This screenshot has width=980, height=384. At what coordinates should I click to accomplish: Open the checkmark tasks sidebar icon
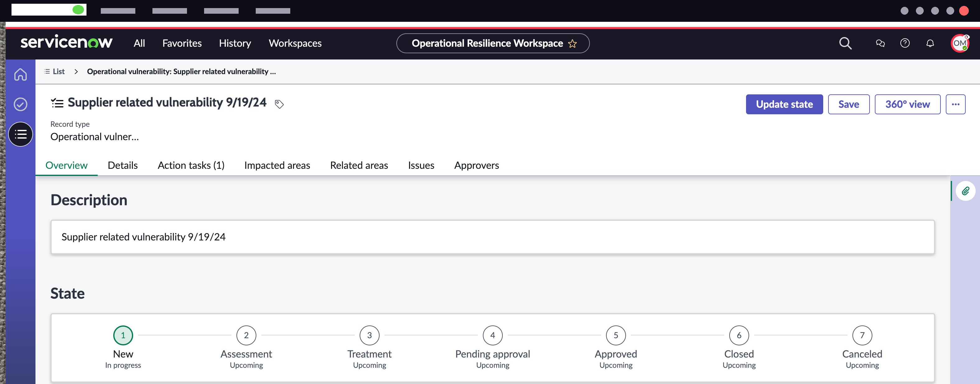click(x=21, y=104)
